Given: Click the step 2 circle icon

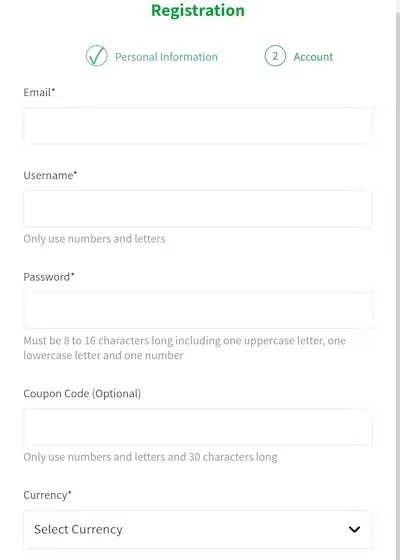Looking at the screenshot, I should pyautogui.click(x=275, y=56).
